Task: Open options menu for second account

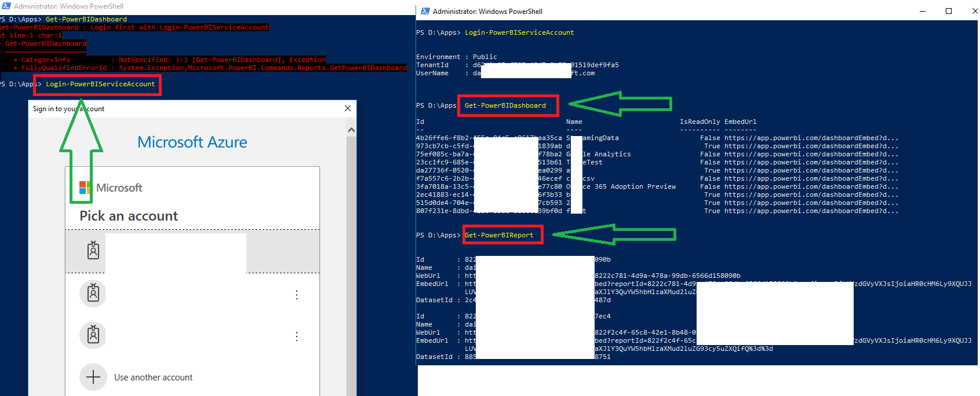Action: [x=297, y=295]
